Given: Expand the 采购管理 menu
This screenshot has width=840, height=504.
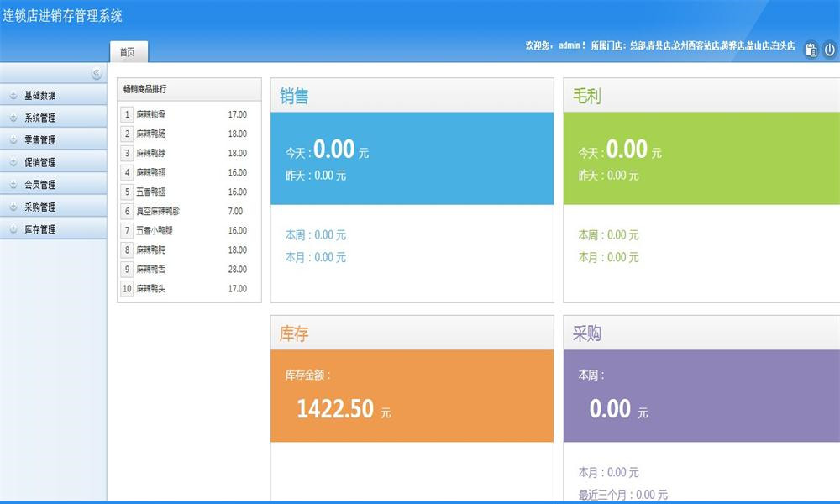Looking at the screenshot, I should tap(53, 207).
